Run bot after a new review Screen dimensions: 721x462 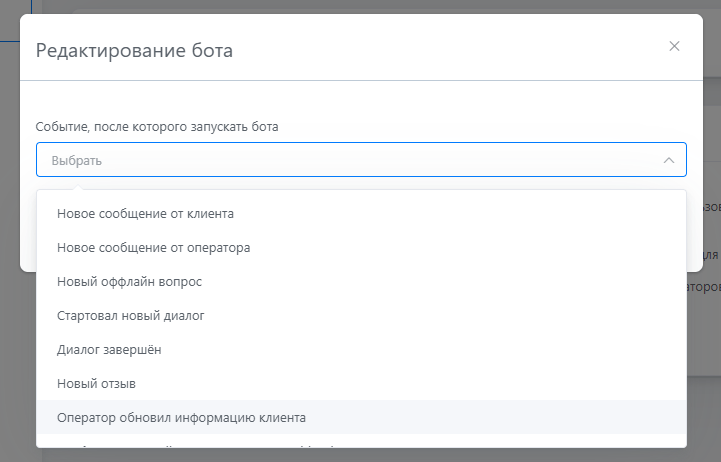click(x=96, y=383)
